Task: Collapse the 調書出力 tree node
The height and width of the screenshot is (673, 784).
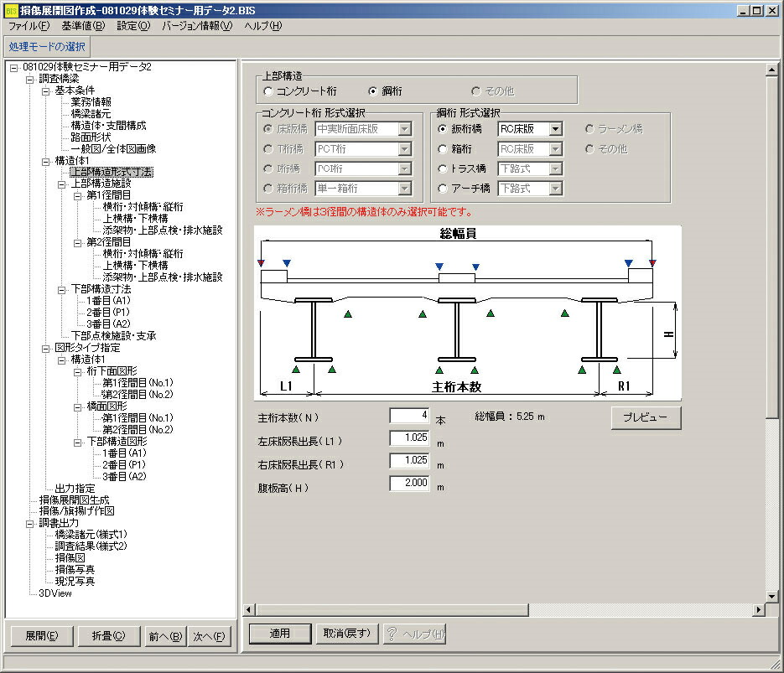Action: pyautogui.click(x=29, y=523)
